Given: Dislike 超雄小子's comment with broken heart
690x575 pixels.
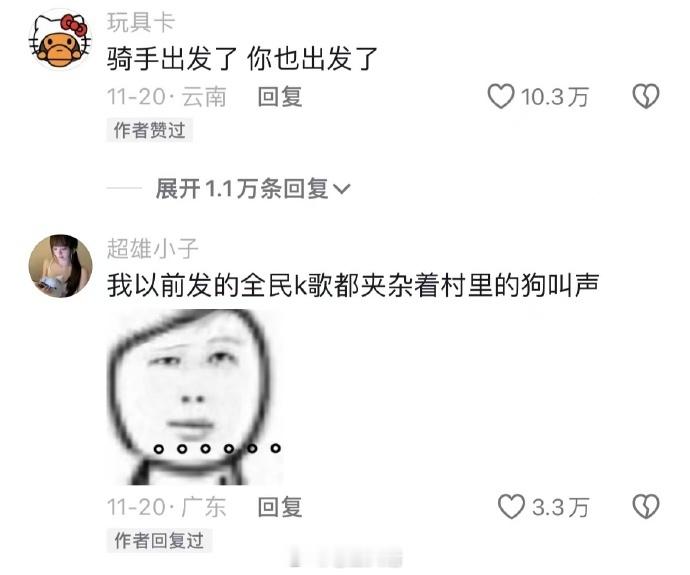Looking at the screenshot, I should click(646, 506).
